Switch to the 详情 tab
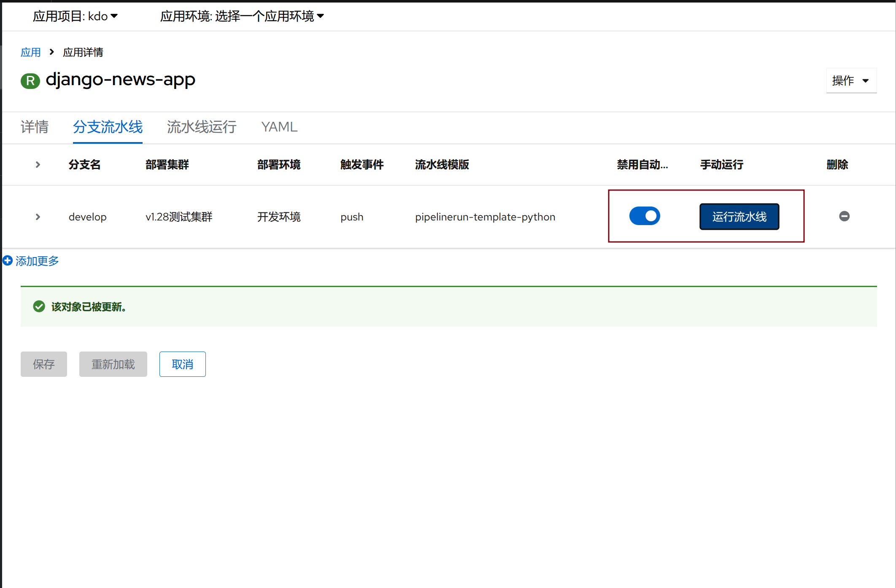This screenshot has height=588, width=896. 35,126
